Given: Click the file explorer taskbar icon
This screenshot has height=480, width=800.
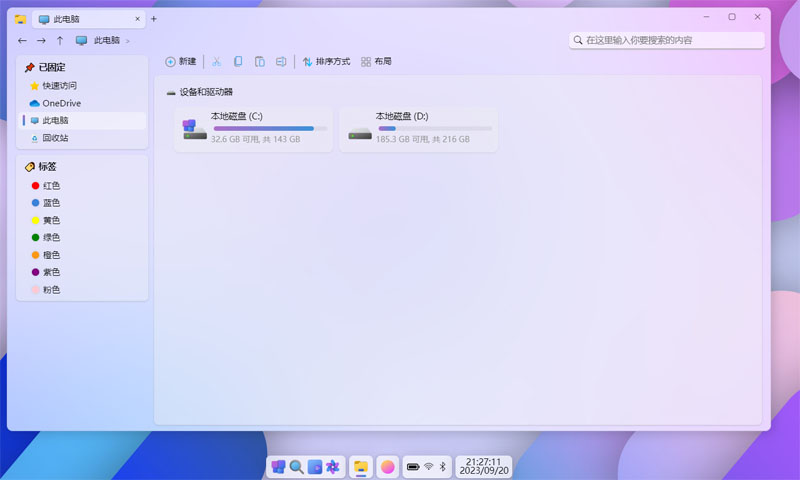Looking at the screenshot, I should click(x=361, y=467).
